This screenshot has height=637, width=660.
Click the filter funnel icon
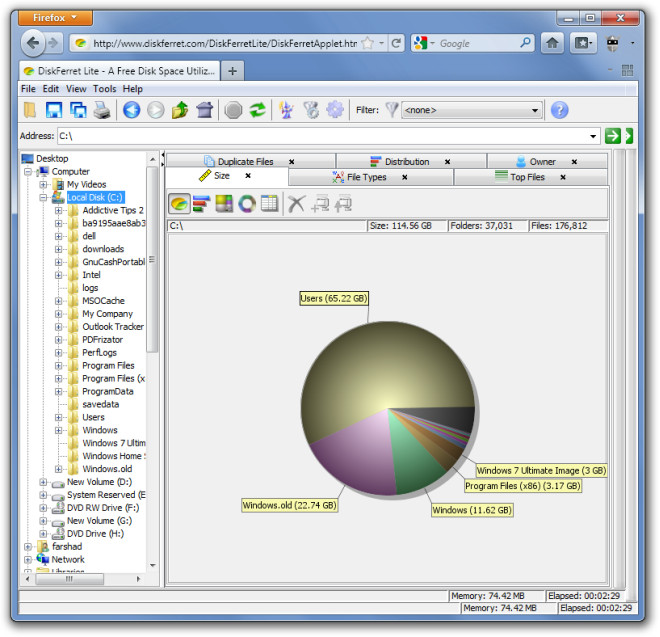click(x=391, y=110)
